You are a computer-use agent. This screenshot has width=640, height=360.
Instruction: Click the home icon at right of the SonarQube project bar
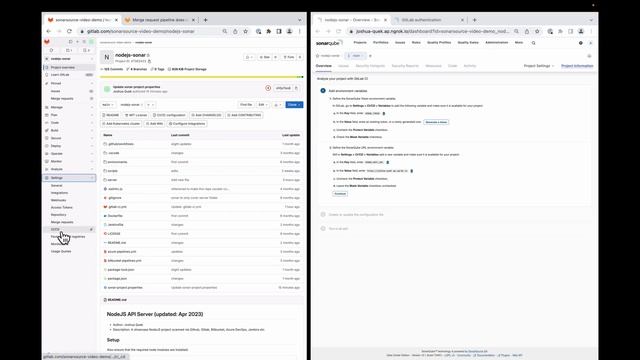point(589,56)
